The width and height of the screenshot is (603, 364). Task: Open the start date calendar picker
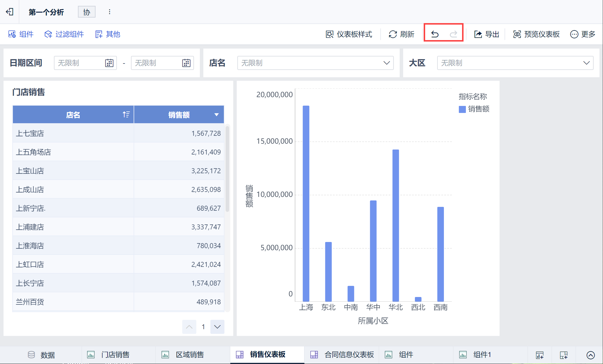pyautogui.click(x=109, y=63)
